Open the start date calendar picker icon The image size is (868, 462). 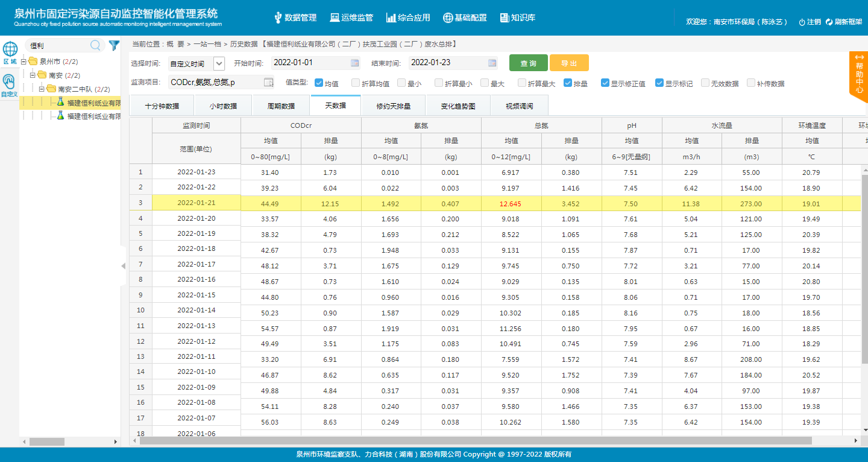tap(355, 63)
